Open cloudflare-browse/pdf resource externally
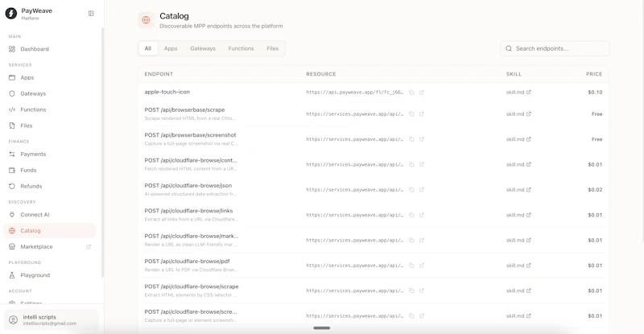Image resolution: width=644 pixels, height=334 pixels. coord(421,266)
